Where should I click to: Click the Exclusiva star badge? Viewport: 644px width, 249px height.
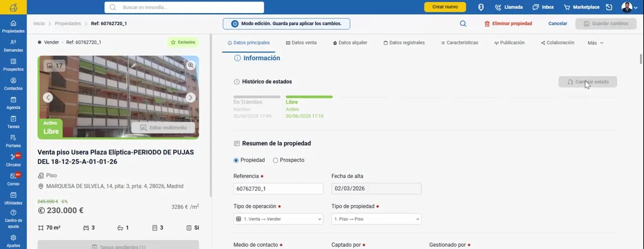click(183, 42)
